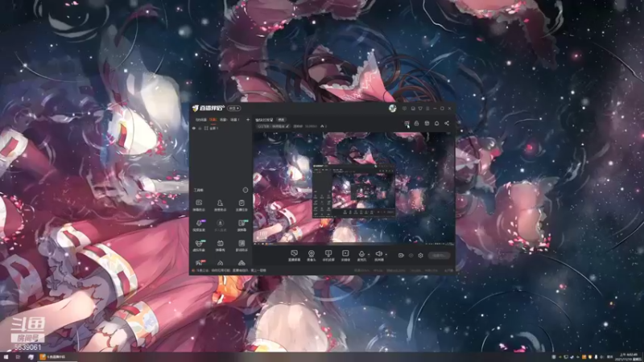This screenshot has width=644, height=362.
Task: Open the first toolbox tool with the chat-window icon
Action: click(199, 205)
